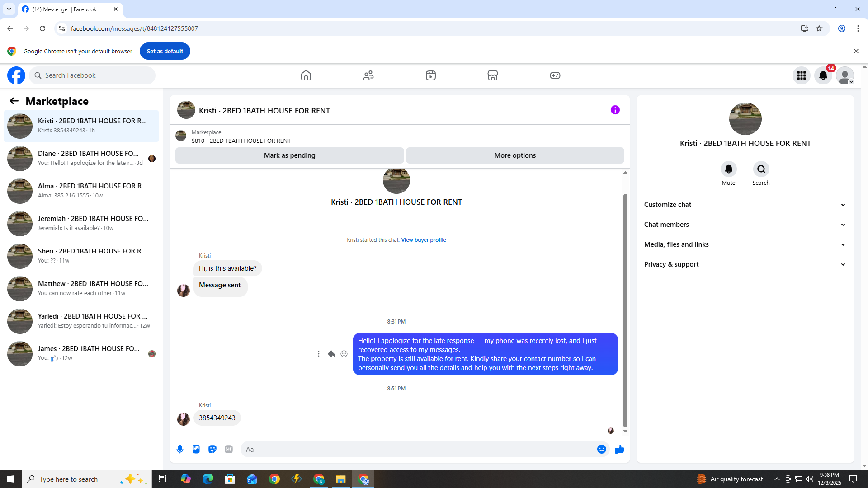Open Chrome profile icon
The width and height of the screenshot is (868, 488).
click(x=842, y=28)
